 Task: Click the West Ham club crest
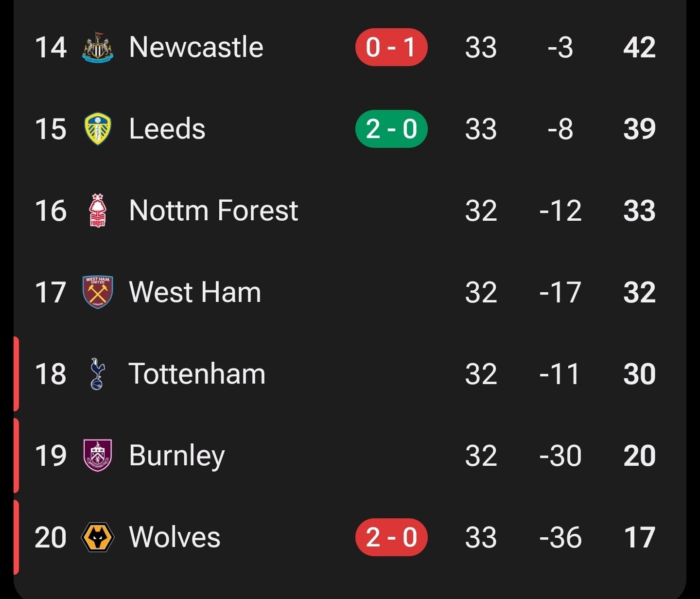pyautogui.click(x=98, y=293)
